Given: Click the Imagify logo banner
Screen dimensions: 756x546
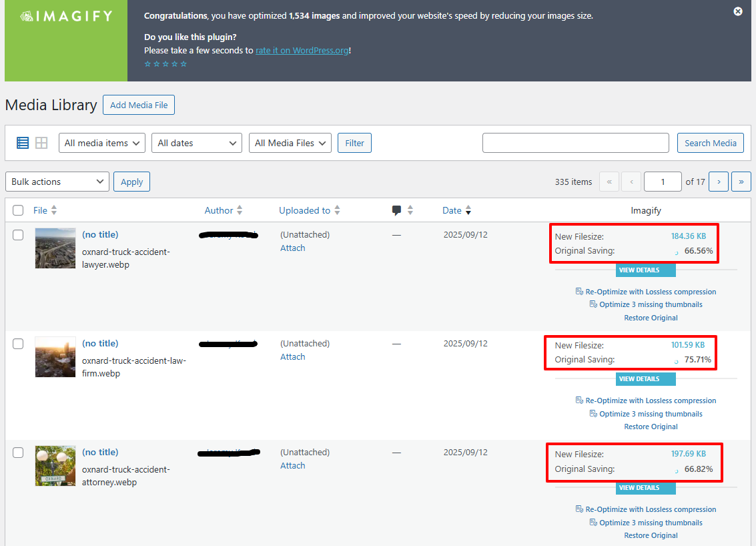Looking at the screenshot, I should pos(66,41).
